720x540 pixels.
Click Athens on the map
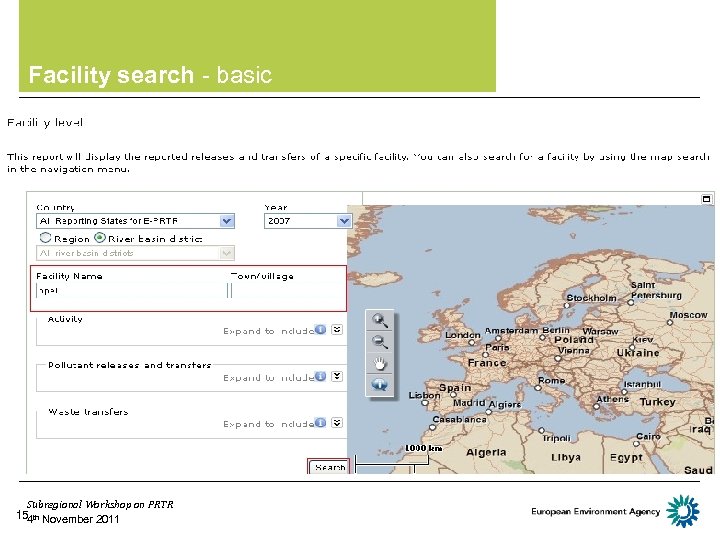(x=613, y=399)
